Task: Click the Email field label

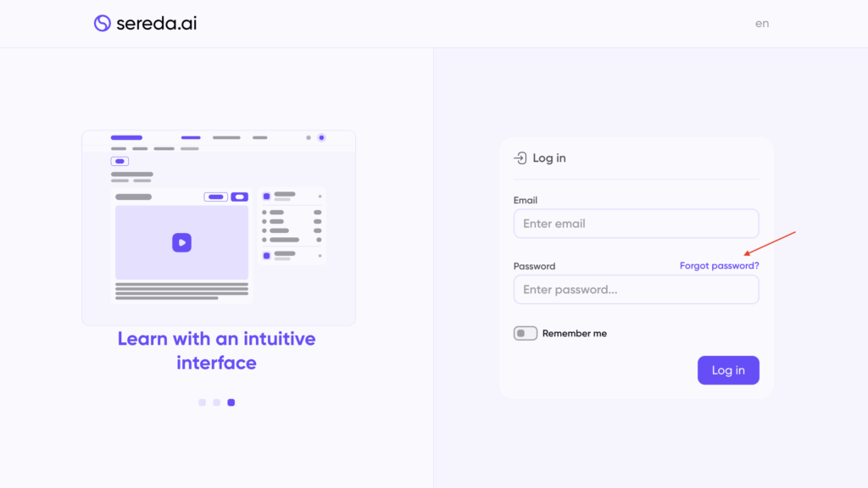Action: coord(526,201)
